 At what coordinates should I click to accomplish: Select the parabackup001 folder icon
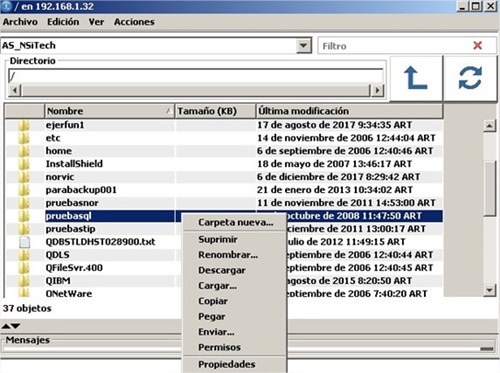click(x=24, y=190)
